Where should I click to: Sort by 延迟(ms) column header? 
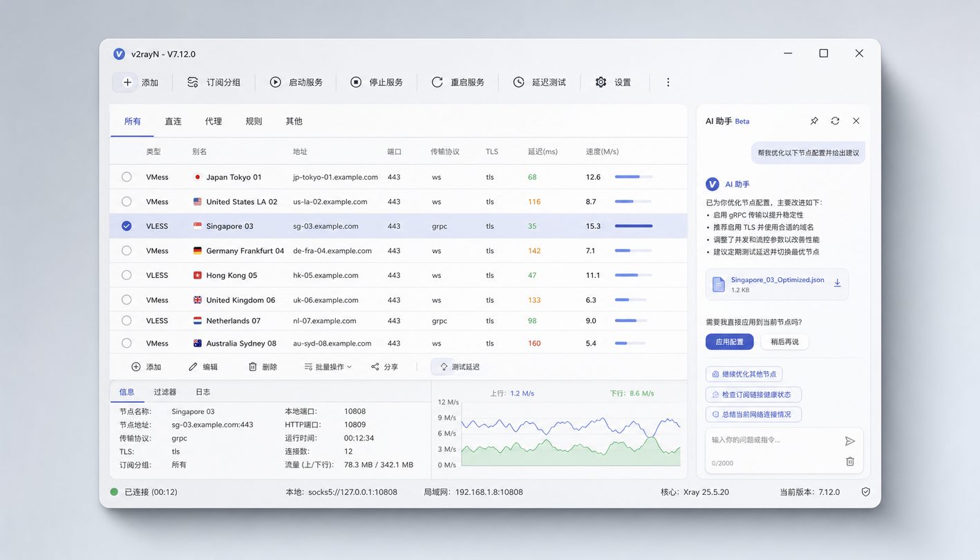[543, 151]
